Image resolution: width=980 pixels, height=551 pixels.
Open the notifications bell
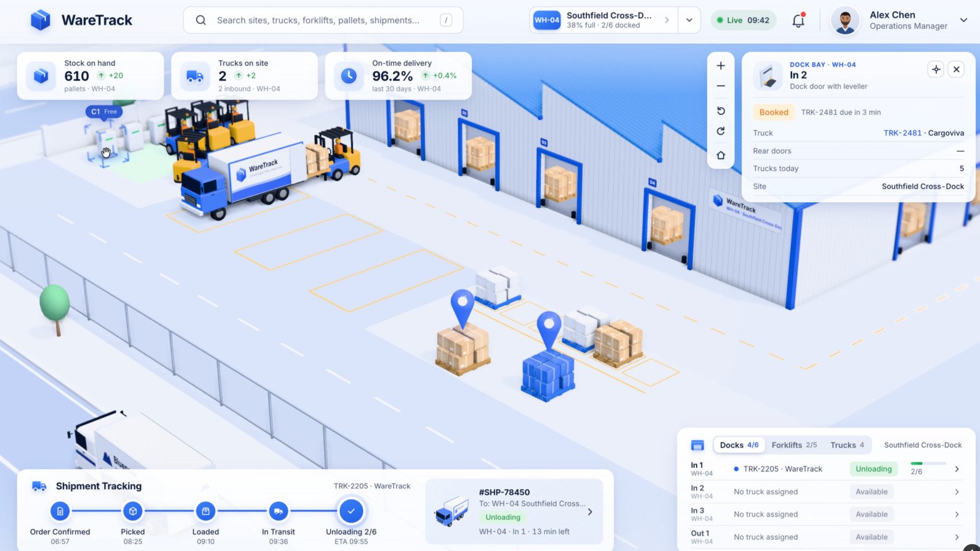(x=798, y=20)
